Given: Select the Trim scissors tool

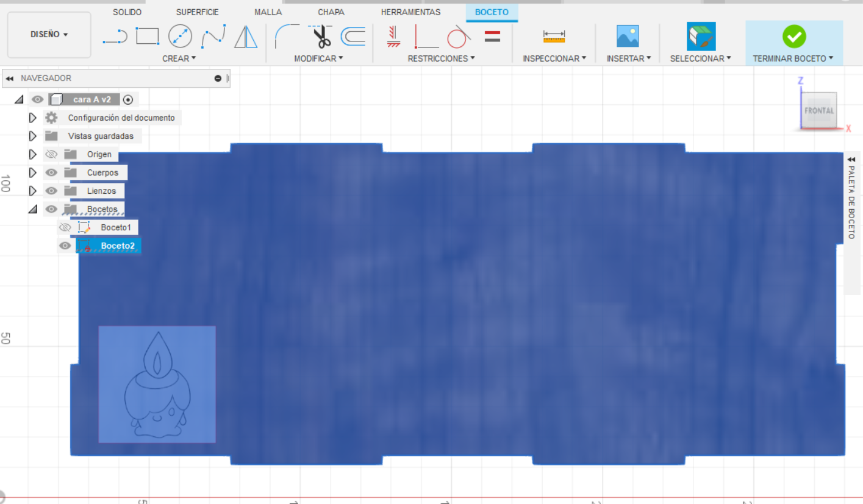Looking at the screenshot, I should click(320, 37).
